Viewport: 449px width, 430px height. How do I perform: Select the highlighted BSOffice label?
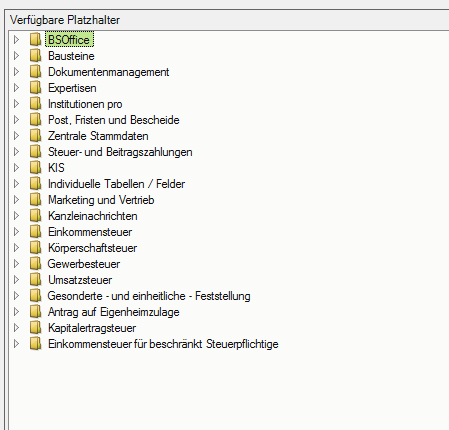(69, 40)
